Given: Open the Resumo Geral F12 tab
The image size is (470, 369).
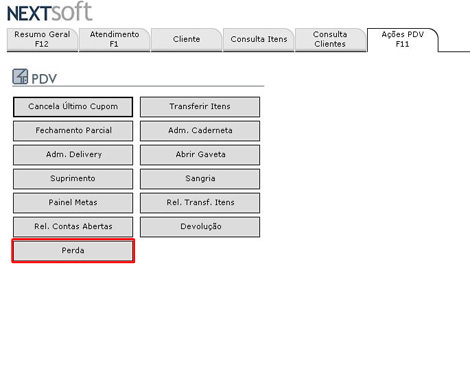Looking at the screenshot, I should (x=42, y=40).
